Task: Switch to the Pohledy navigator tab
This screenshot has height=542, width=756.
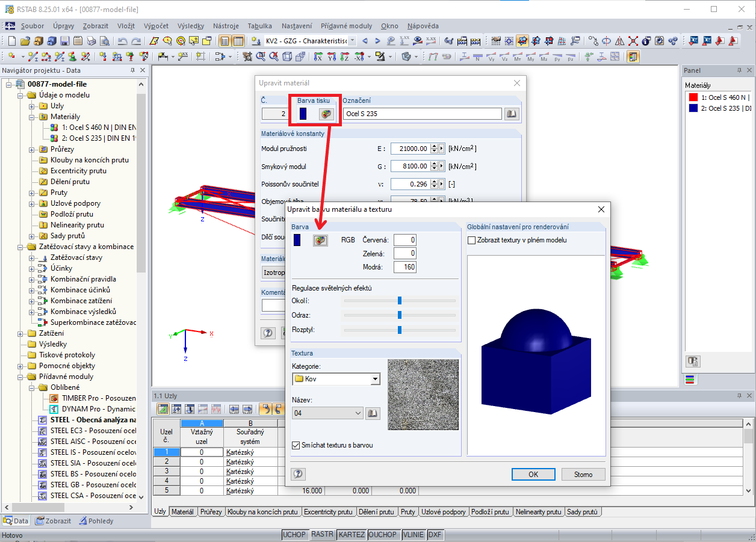Action: coord(95,521)
